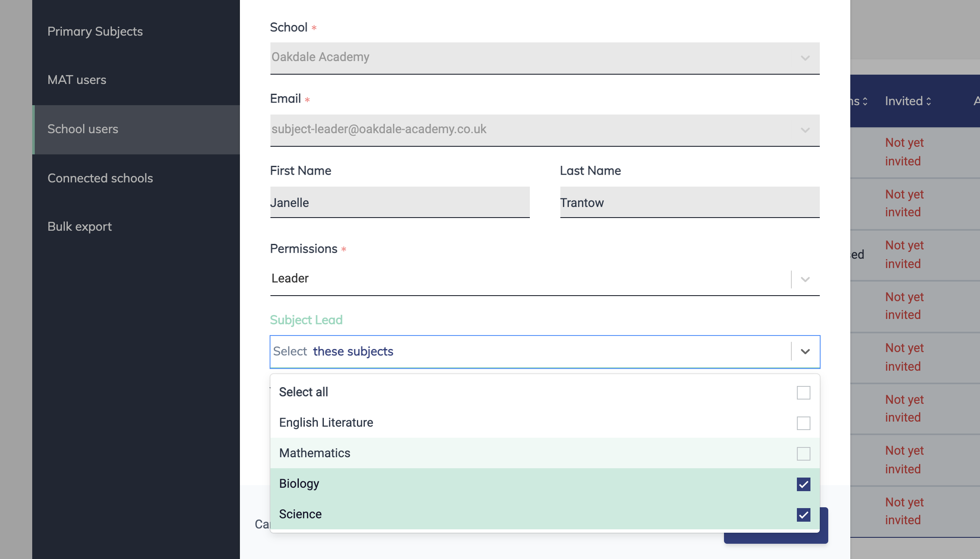The height and width of the screenshot is (559, 980).
Task: Click the sort arrows on the Permissions column
Action: pos(865,101)
